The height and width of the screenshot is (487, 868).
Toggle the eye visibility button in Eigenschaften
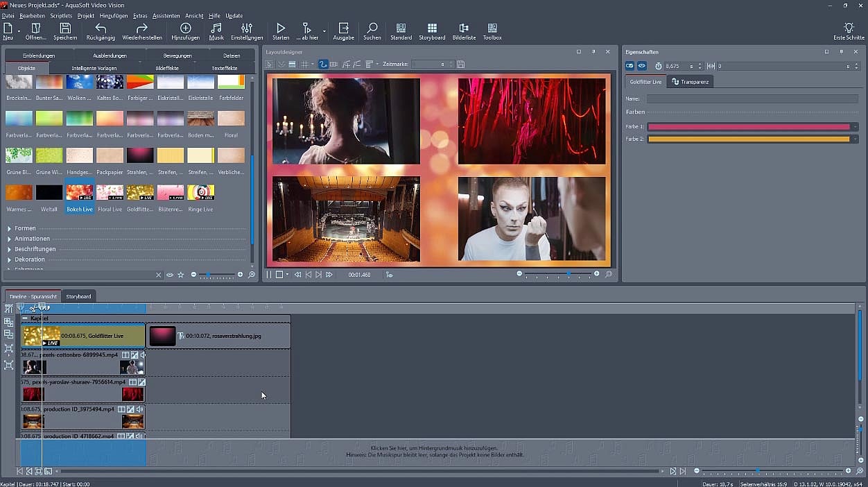coord(642,66)
